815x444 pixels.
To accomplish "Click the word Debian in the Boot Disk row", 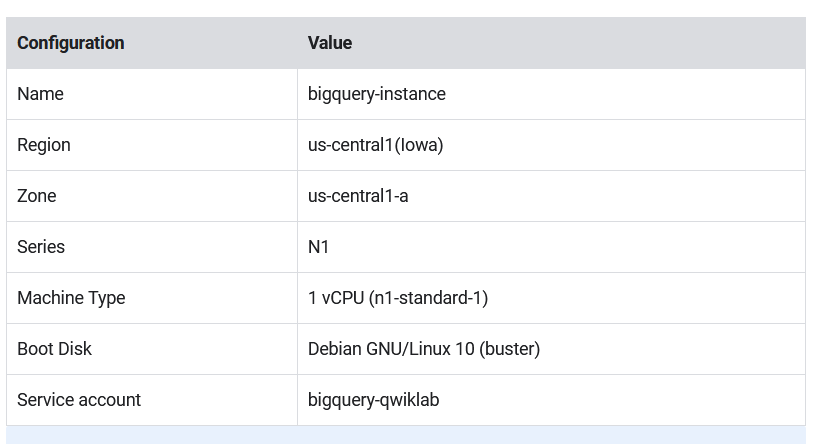I will pos(335,349).
